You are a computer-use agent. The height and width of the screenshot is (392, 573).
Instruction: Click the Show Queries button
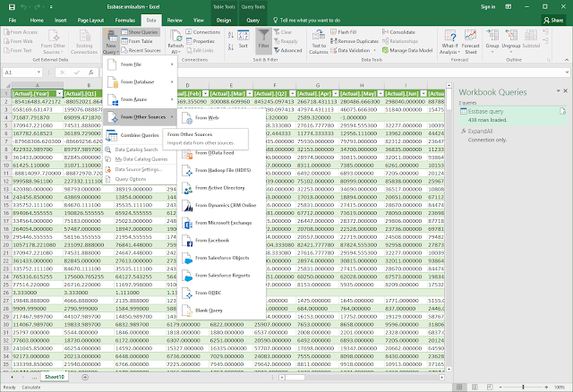click(x=140, y=32)
